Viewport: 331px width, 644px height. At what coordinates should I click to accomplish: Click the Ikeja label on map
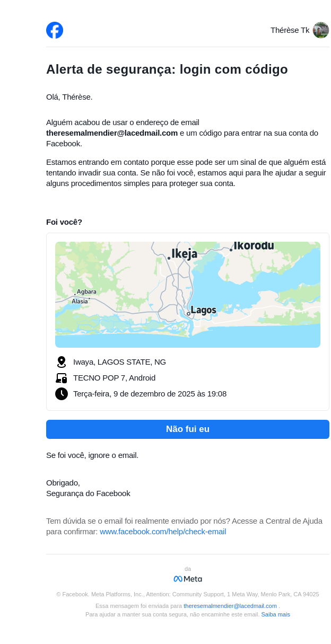pyautogui.click(x=184, y=254)
